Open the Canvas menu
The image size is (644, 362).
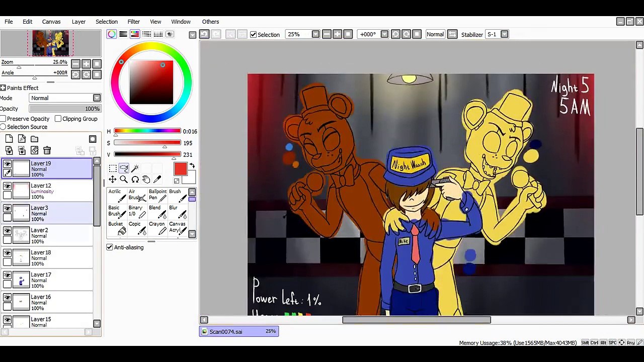(x=51, y=22)
